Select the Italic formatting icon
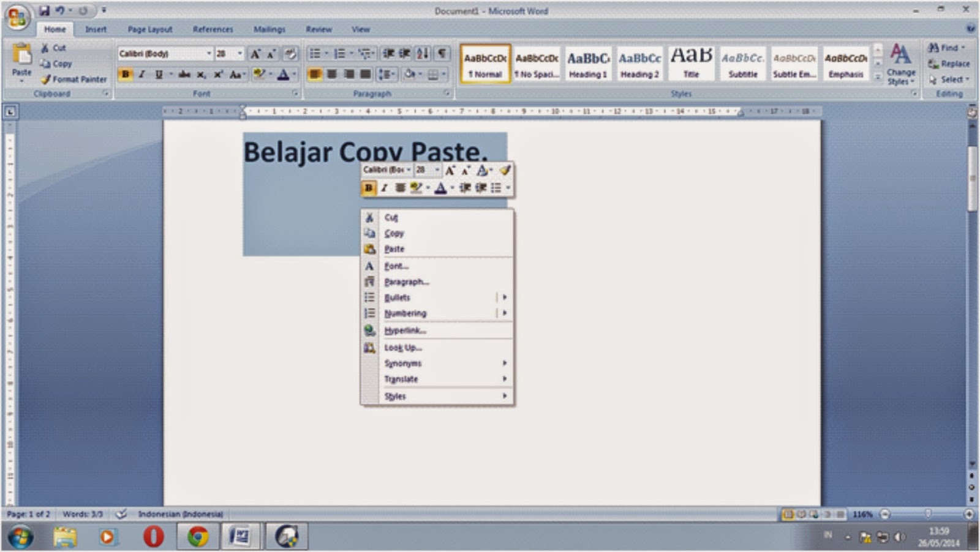This screenshot has height=552, width=980. 141,75
